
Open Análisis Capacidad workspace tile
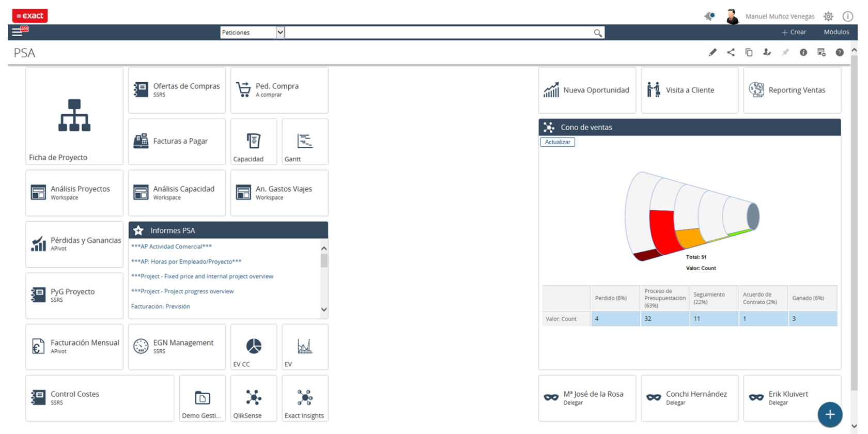[177, 193]
